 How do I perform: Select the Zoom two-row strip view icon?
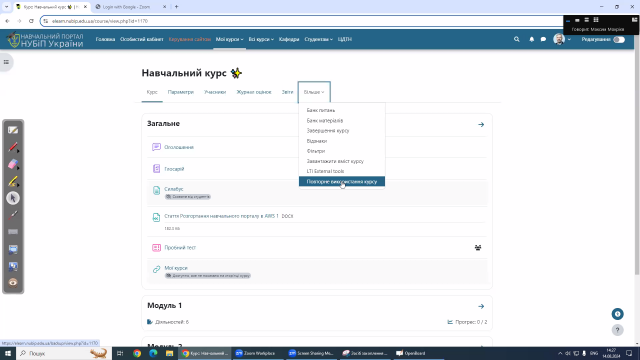point(587,20)
